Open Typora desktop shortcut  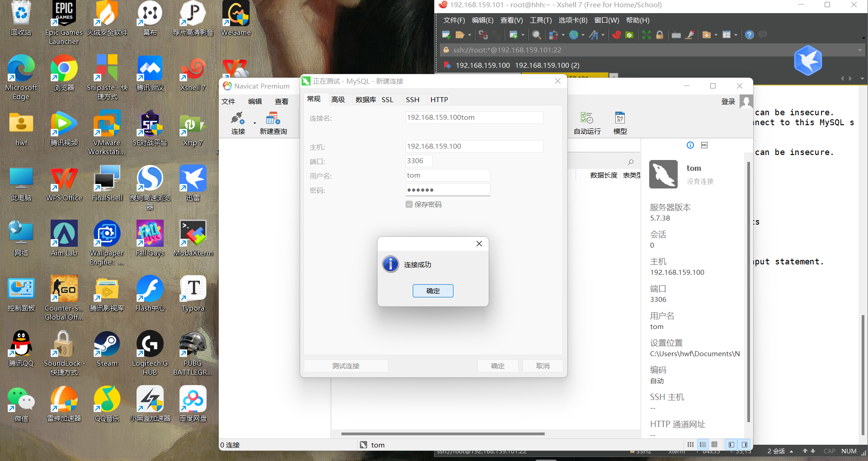(x=193, y=294)
